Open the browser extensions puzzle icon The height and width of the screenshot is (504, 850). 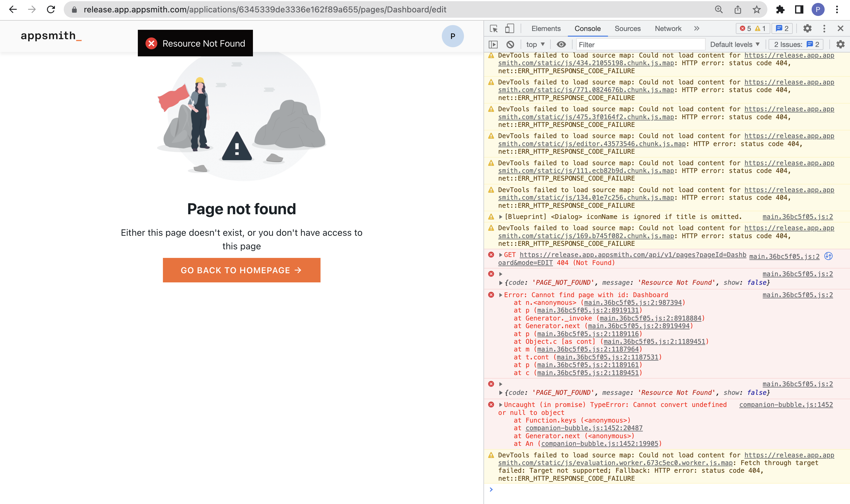coord(780,9)
